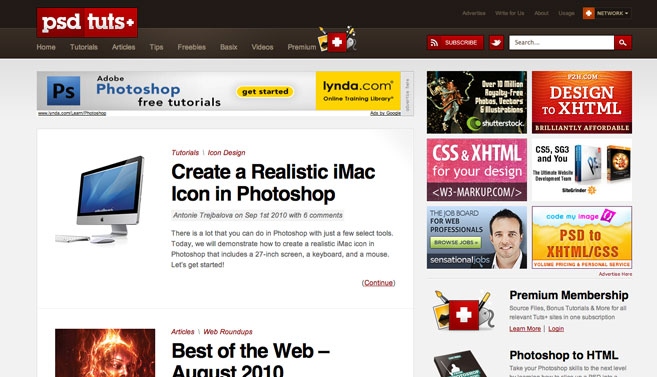This screenshot has width=657, height=377.
Task: Click the Login link
Action: (x=556, y=329)
